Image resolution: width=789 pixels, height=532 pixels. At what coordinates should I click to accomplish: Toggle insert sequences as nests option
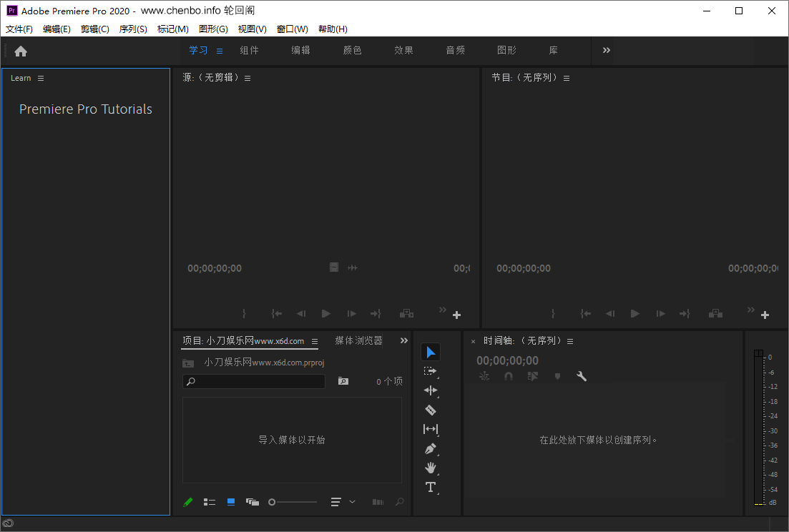coord(484,376)
